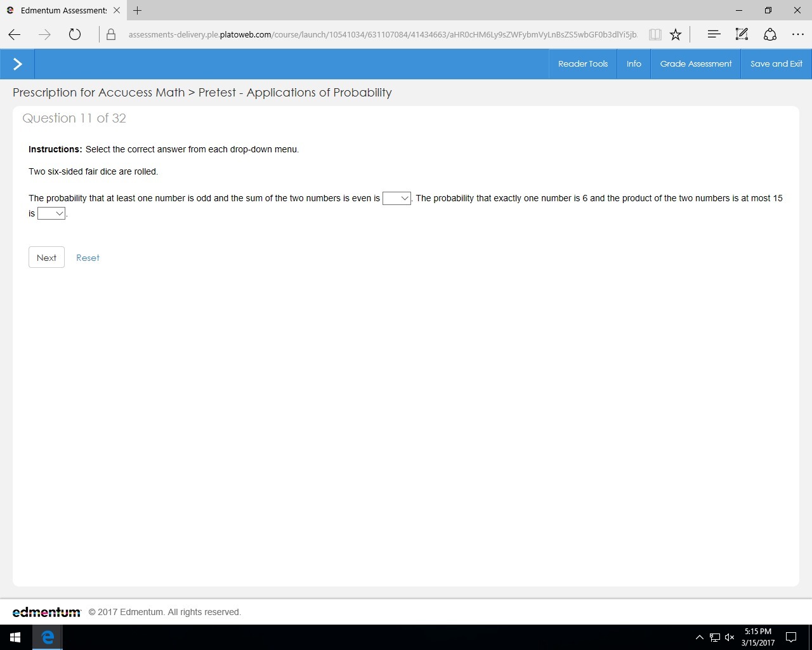Make a web note with pen icon
The width and height of the screenshot is (812, 650).
pyautogui.click(x=742, y=34)
